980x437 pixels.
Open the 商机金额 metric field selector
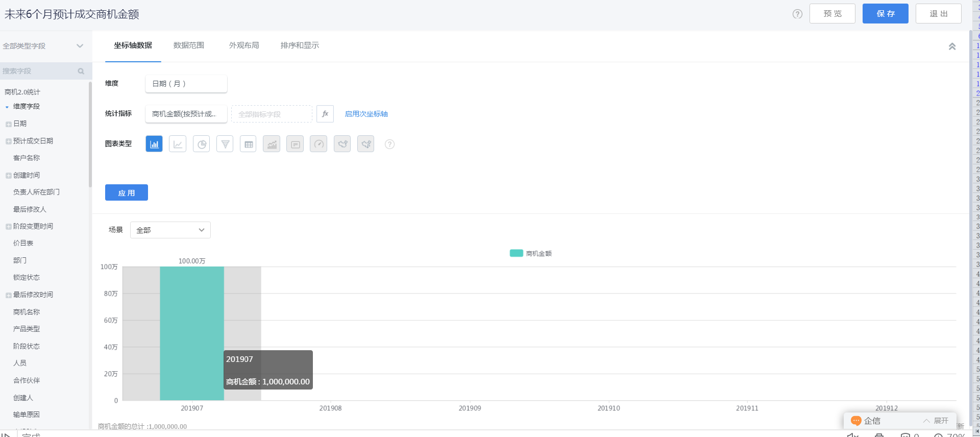(186, 114)
